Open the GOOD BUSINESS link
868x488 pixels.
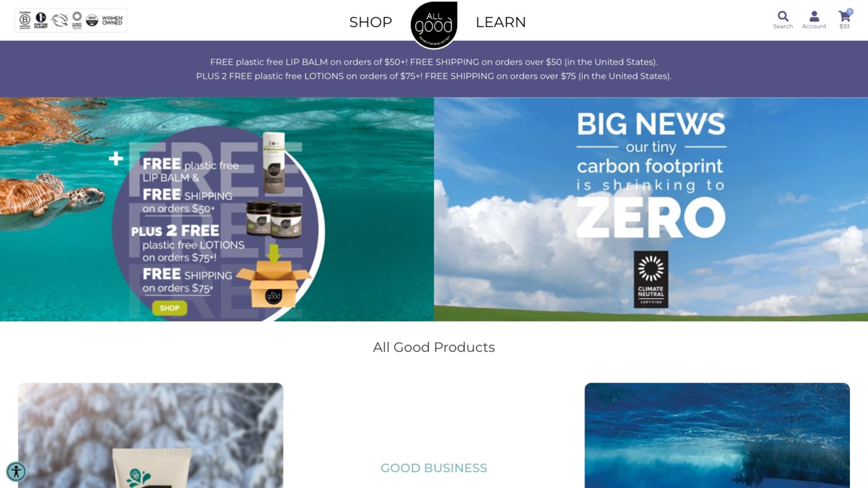click(x=434, y=468)
